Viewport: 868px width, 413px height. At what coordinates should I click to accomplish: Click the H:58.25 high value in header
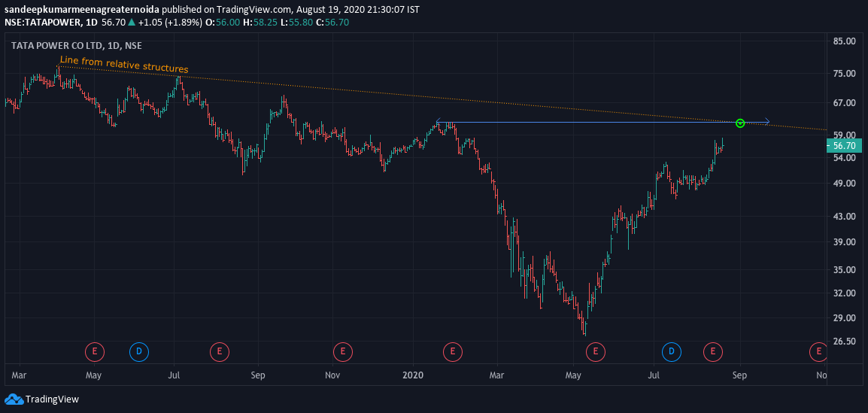(259, 22)
